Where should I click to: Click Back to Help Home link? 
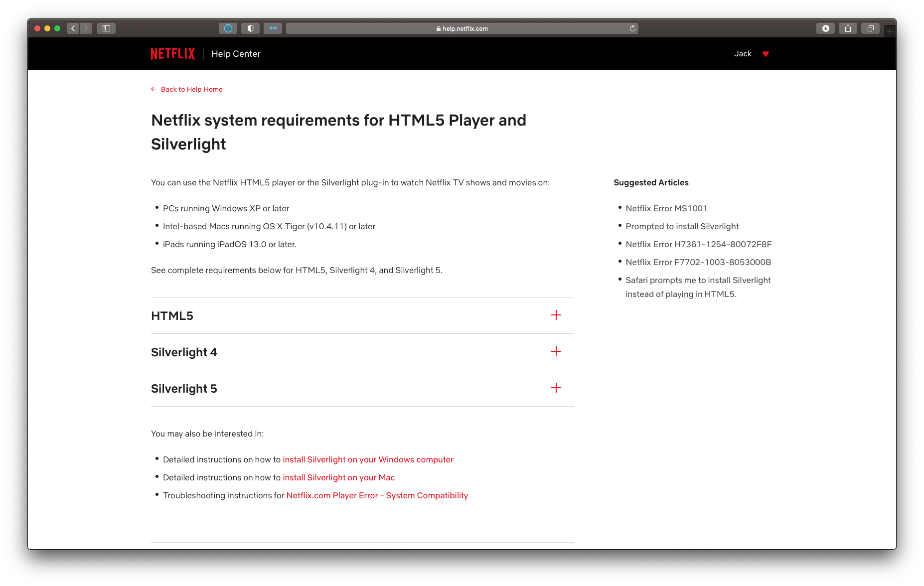point(191,89)
